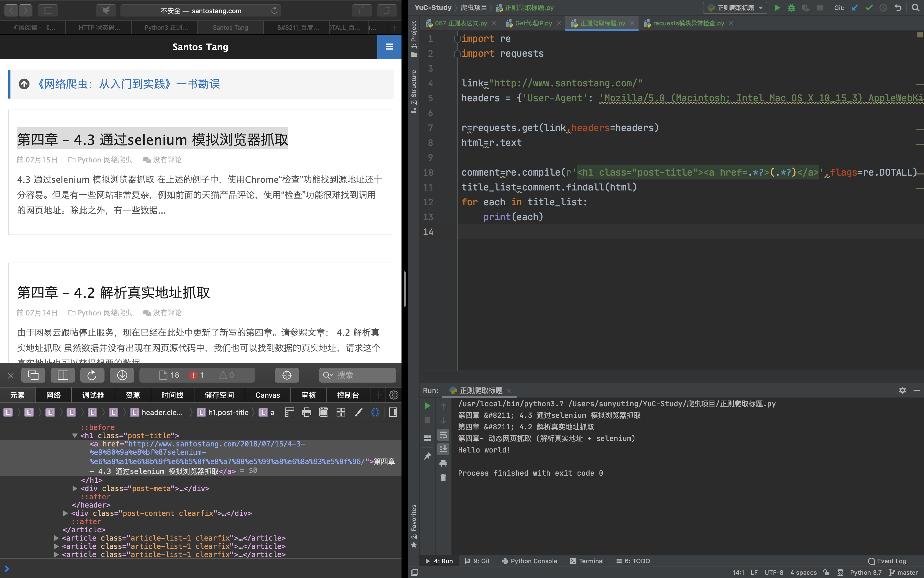The height and width of the screenshot is (578, 924).
Task: Run the script with PyCharm's green Run button
Action: click(x=777, y=8)
